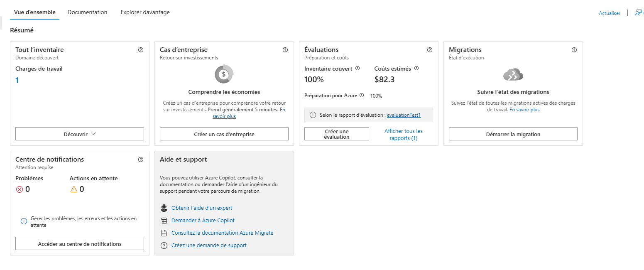Viewport: 644px width, 270px height.
Task: Open the Explorer davantage tab
Action: click(145, 12)
